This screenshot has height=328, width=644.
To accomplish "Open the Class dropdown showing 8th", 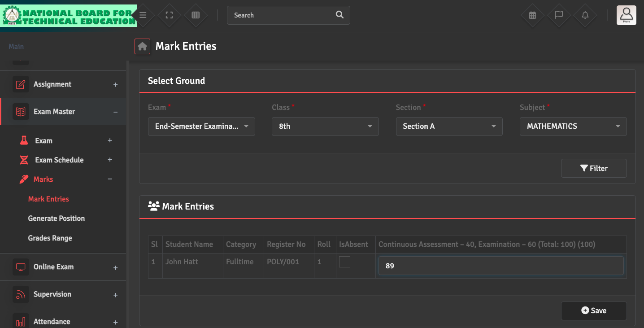I will tap(325, 127).
